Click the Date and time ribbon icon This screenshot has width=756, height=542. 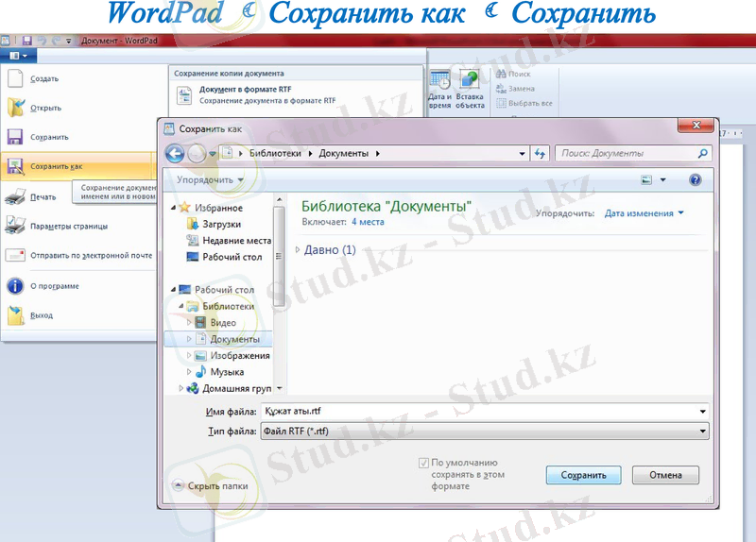coord(439,89)
